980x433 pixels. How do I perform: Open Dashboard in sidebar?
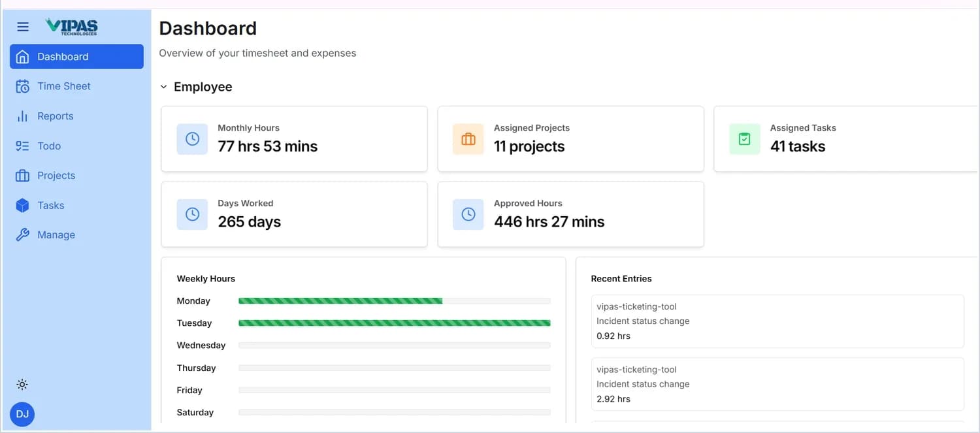76,57
